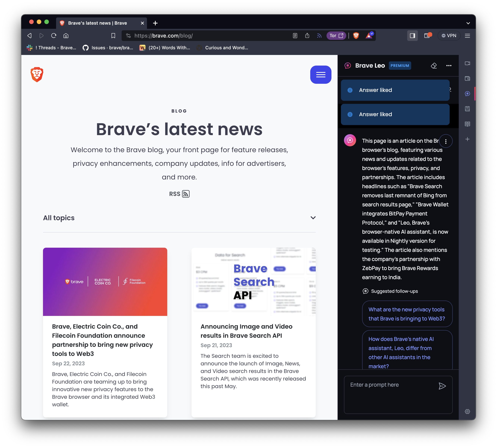Screen dimensions: 497x448
Task: Open site settings icon in the address bar
Action: (128, 36)
